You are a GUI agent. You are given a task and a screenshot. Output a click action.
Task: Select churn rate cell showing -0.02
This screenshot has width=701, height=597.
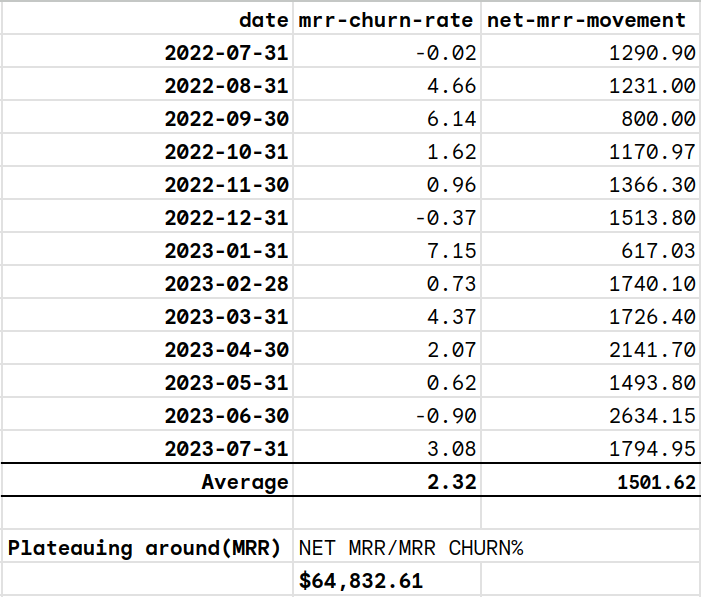[387, 51]
